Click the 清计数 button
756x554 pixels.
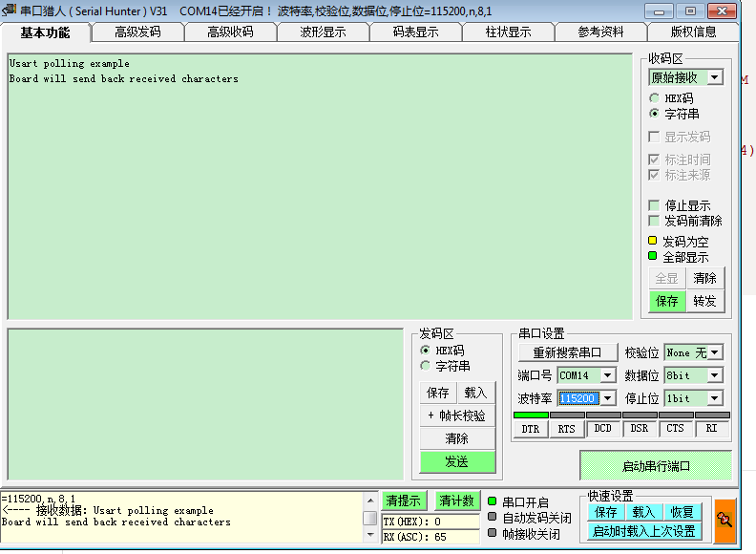click(457, 501)
